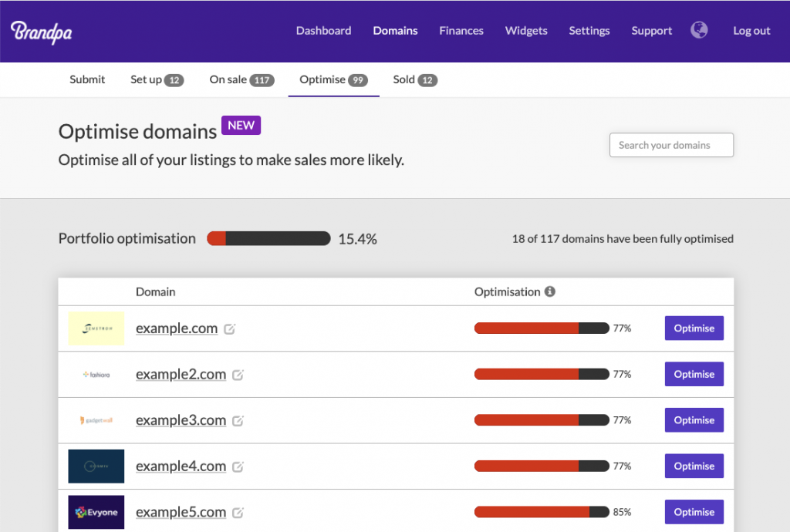
Task: Open the Settings menu item
Action: pos(589,31)
